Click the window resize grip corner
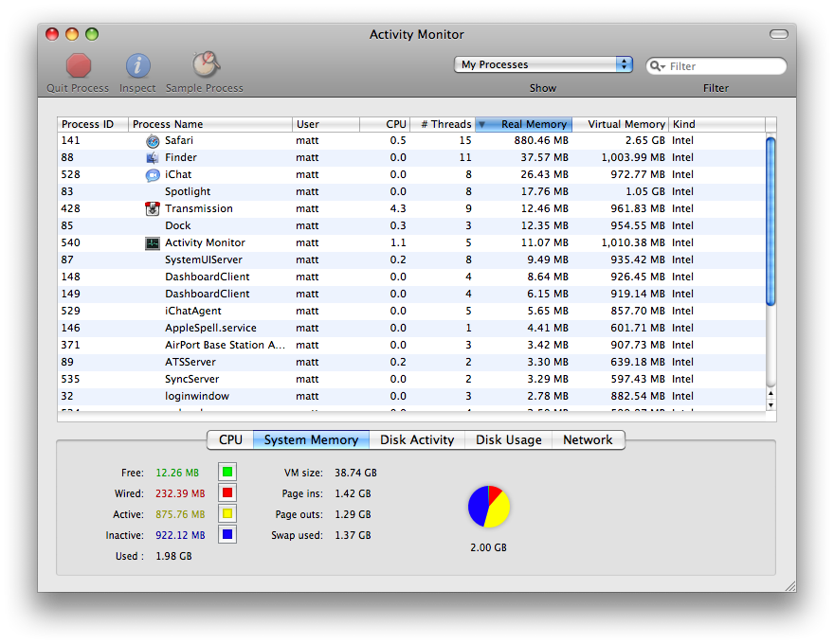 click(x=790, y=586)
